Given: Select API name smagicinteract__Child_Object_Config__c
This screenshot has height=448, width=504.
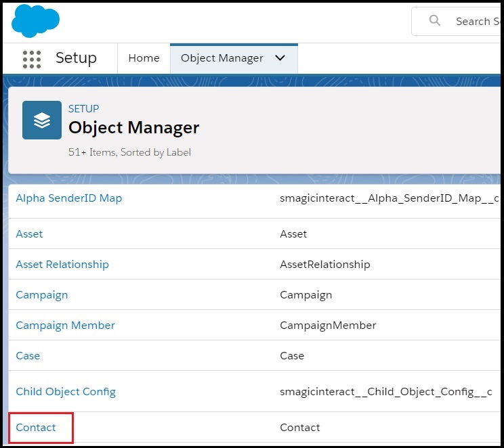Looking at the screenshot, I should pos(386,392).
